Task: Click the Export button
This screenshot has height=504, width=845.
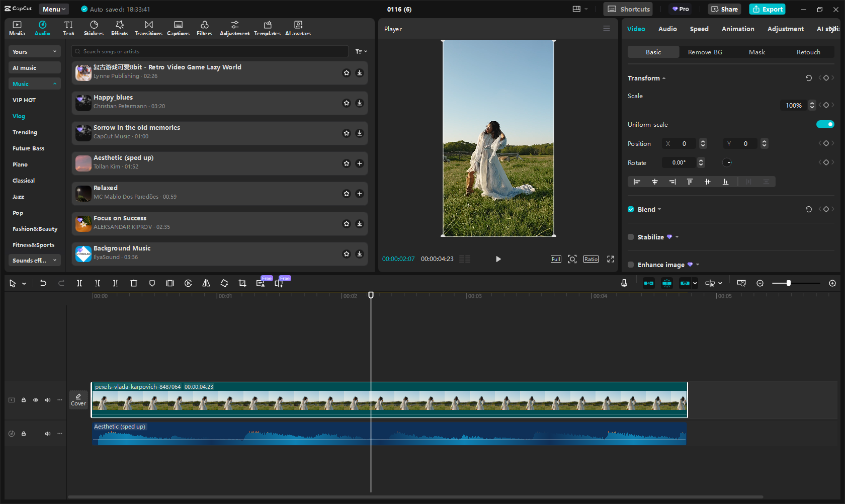Action: pyautogui.click(x=767, y=9)
